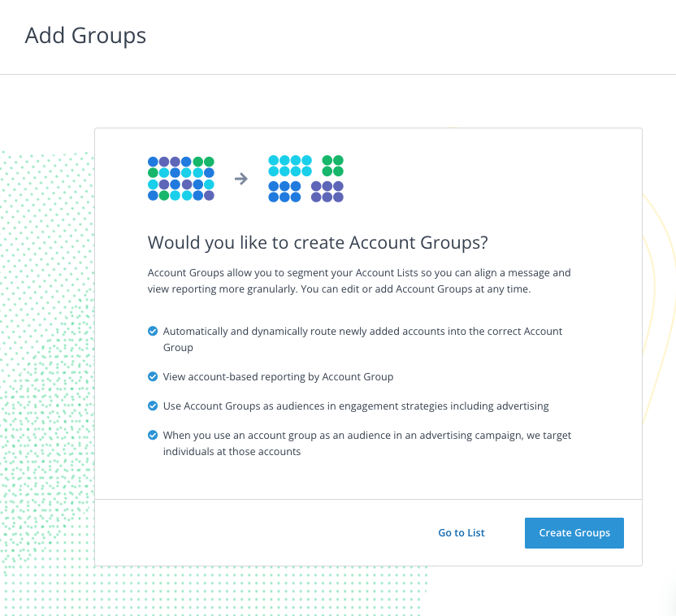Click checkmark icon beside 'View account-based reporting'

152,377
